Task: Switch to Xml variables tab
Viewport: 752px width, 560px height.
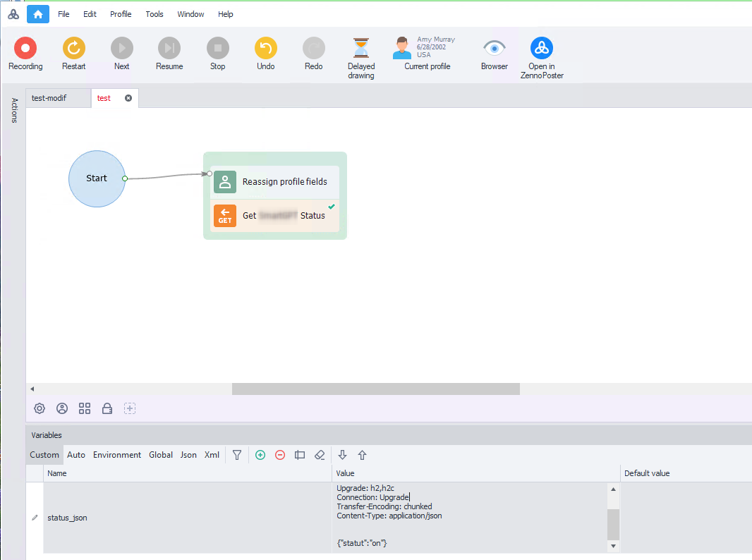Action: click(212, 455)
